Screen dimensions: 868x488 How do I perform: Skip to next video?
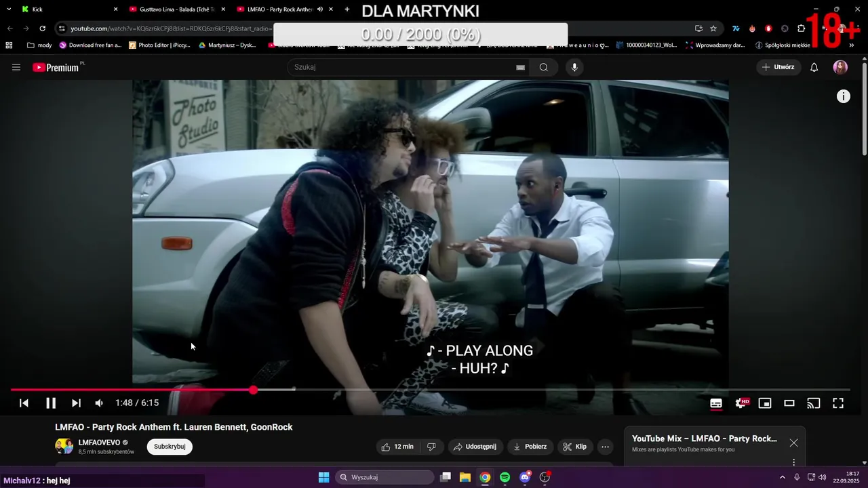[x=76, y=403]
